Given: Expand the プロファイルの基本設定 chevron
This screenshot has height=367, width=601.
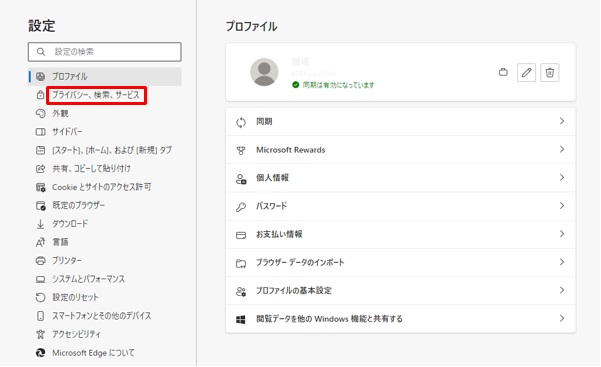Looking at the screenshot, I should [x=562, y=290].
